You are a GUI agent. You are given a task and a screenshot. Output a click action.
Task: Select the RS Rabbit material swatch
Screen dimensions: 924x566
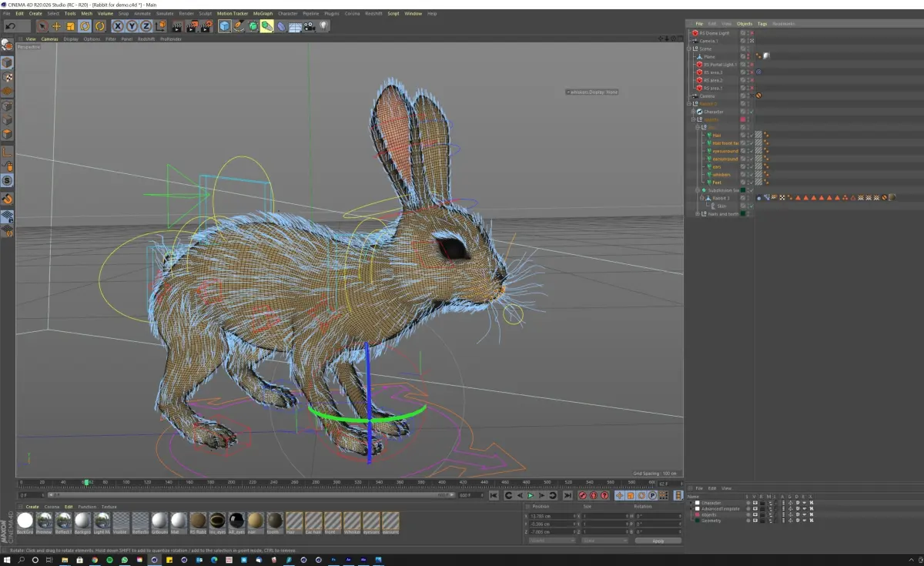point(198,521)
